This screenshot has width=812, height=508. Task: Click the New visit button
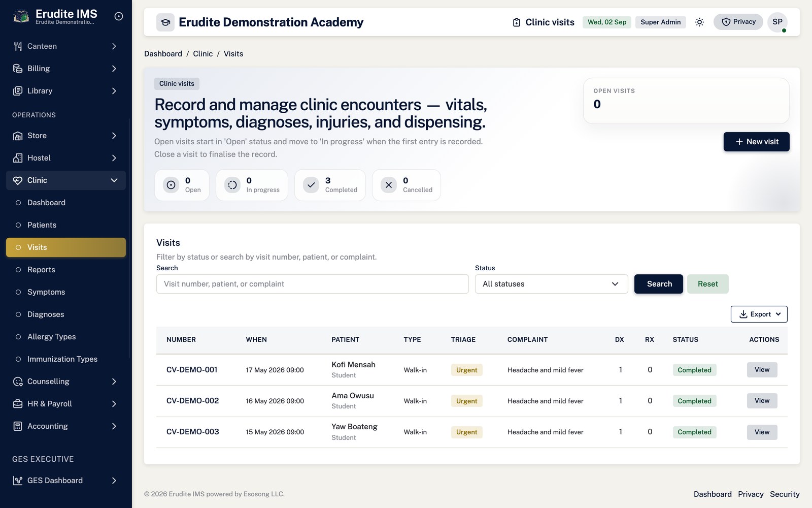[756, 142]
